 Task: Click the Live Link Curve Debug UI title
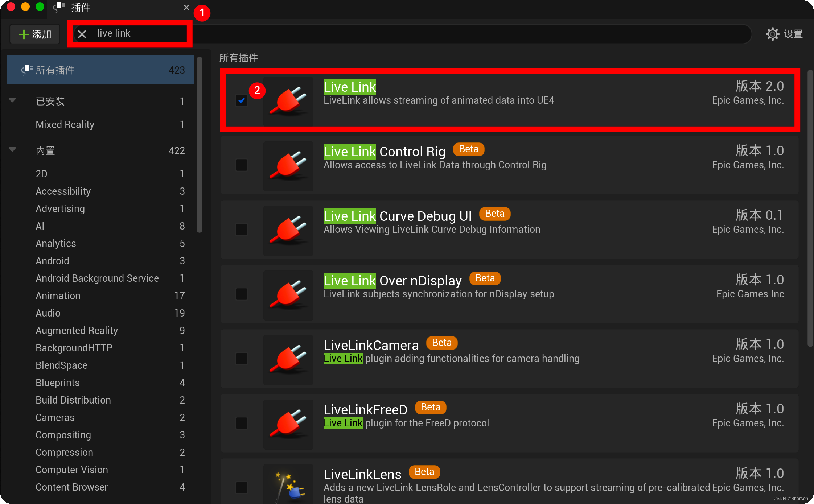397,216
